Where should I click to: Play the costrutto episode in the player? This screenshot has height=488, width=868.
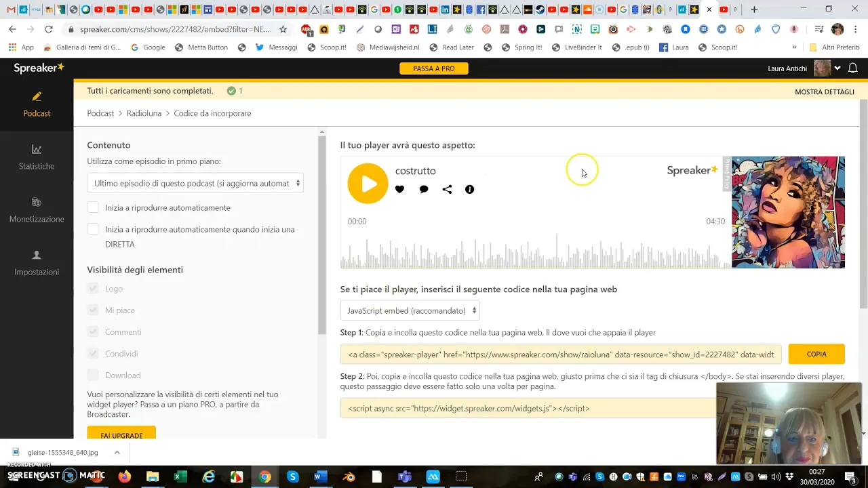point(368,184)
